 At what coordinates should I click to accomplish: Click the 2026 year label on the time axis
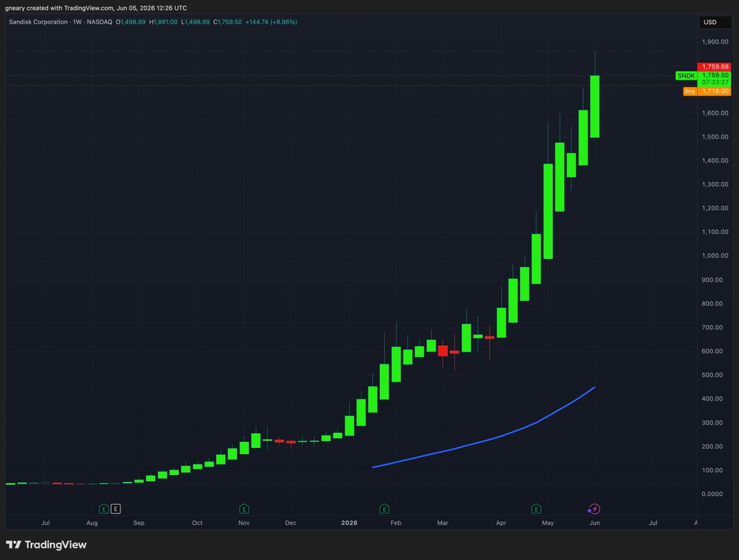[350, 523]
